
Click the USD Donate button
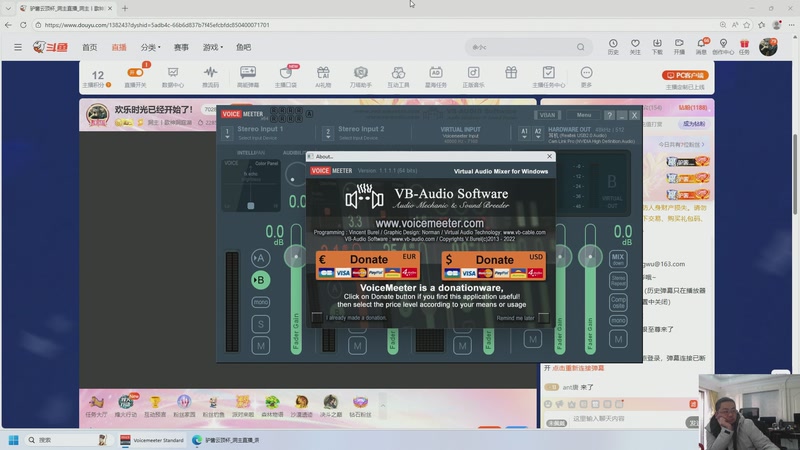tap(493, 265)
